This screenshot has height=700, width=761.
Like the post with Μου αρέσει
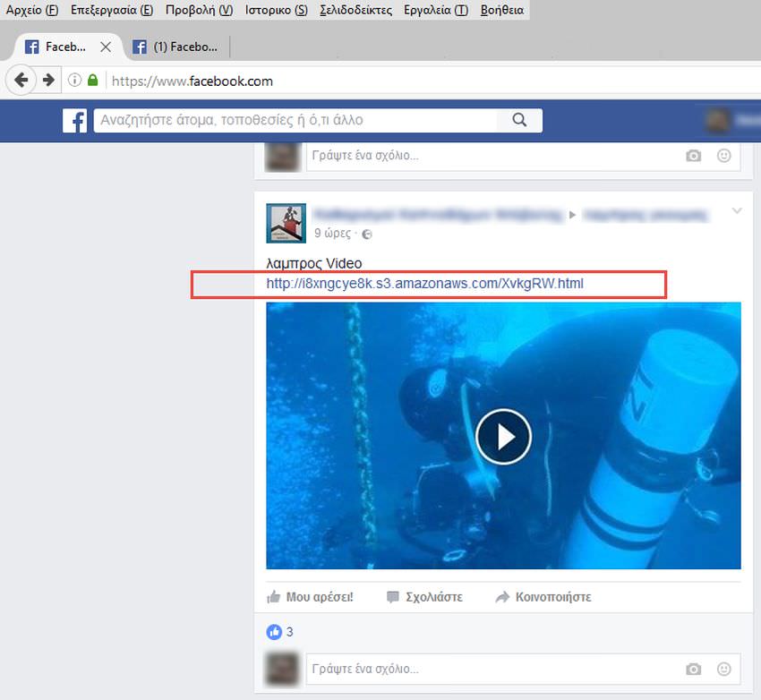click(311, 597)
